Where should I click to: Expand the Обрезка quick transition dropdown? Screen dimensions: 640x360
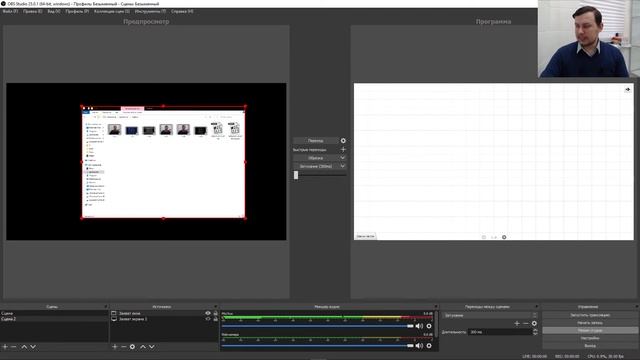tap(342, 158)
